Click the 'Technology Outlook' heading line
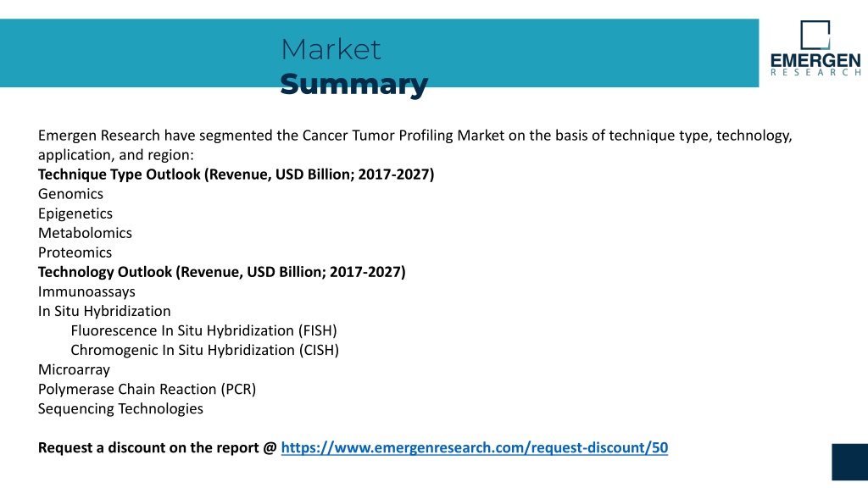The height and width of the screenshot is (488, 868). [x=221, y=272]
